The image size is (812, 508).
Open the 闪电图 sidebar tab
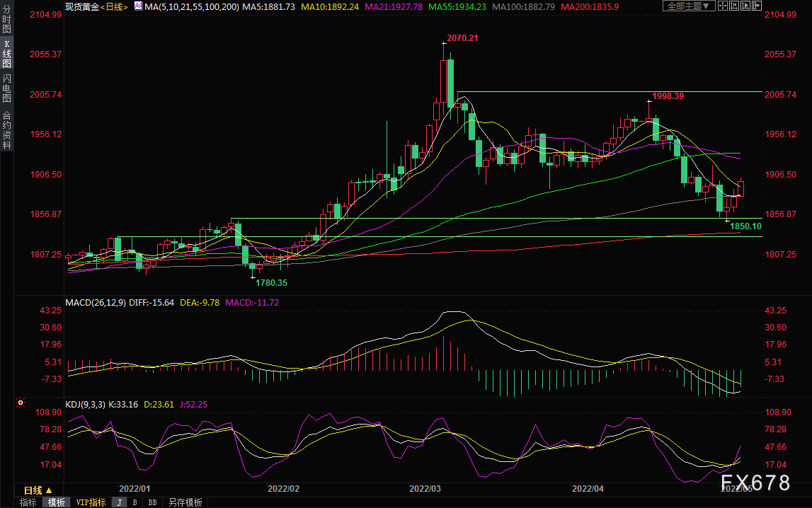click(7, 88)
